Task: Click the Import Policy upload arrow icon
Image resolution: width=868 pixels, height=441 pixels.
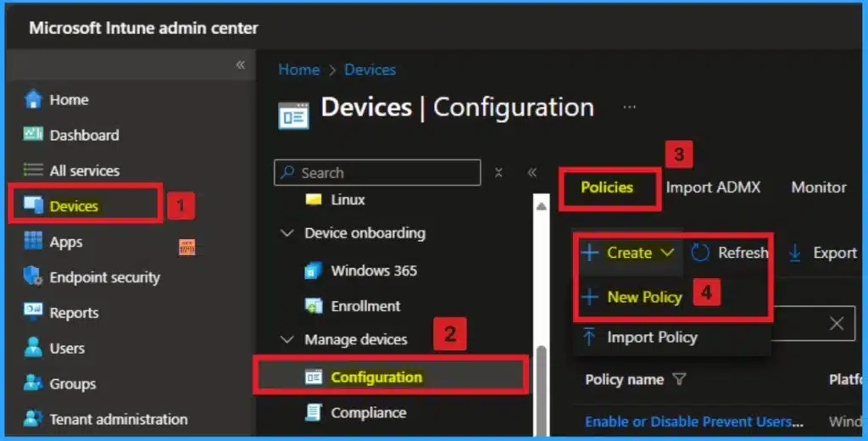Action: pyautogui.click(x=589, y=337)
